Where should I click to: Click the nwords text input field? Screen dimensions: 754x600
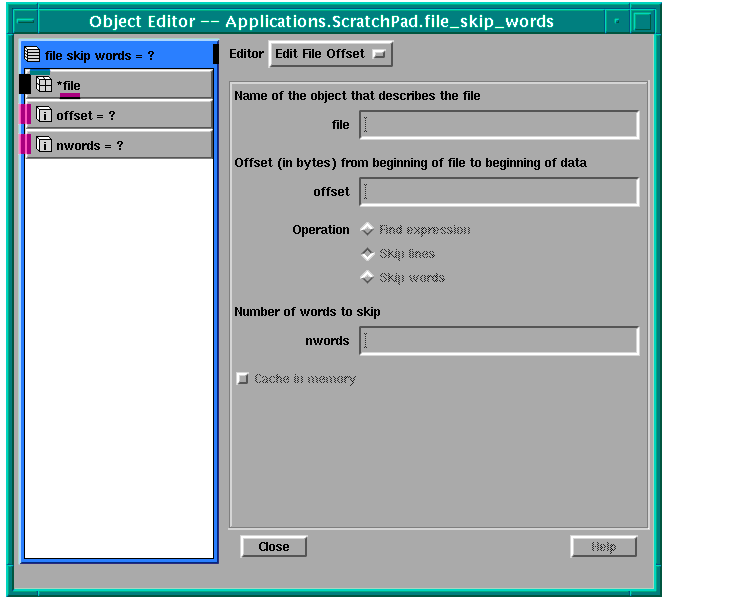(498, 341)
